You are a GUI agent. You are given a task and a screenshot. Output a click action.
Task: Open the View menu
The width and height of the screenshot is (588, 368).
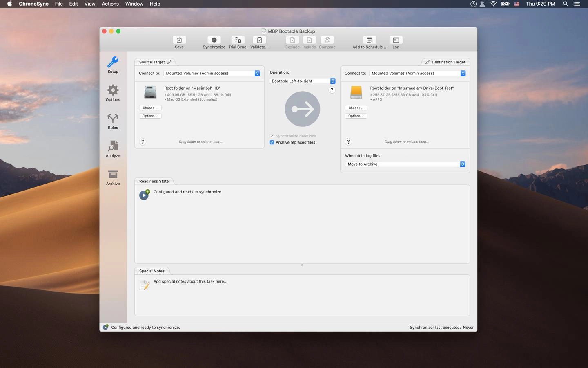(90, 4)
